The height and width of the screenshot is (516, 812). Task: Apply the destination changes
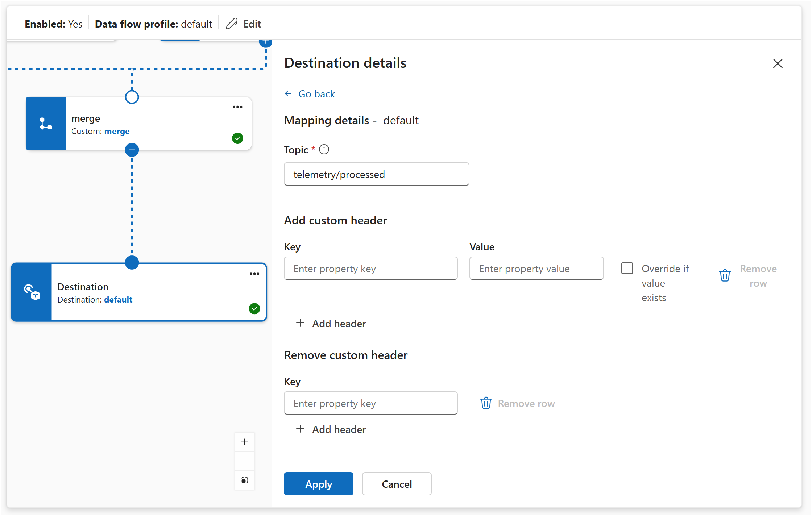click(319, 484)
